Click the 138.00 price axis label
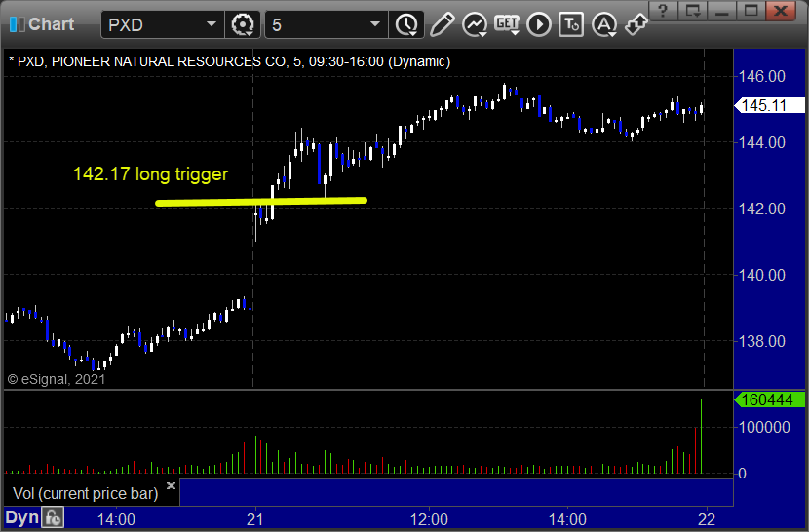Viewport: 809px width, 532px height. tap(761, 341)
